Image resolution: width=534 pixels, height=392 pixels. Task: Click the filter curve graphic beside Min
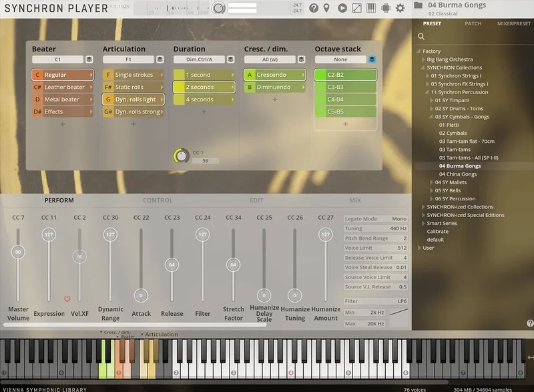(398, 312)
